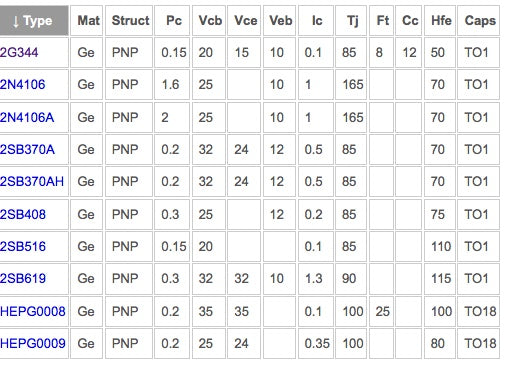Screen dimensions: 520x369
Task: Sort by the Hfe column header
Action: [x=441, y=21]
